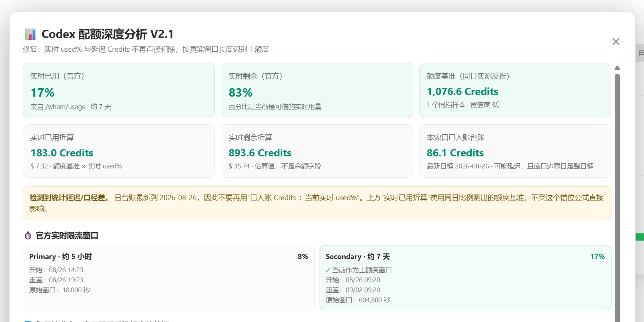Viewport: 644px width, 322px height.
Task: Click the note "百分比是当前最可信的实时用量"
Action: tap(275, 107)
